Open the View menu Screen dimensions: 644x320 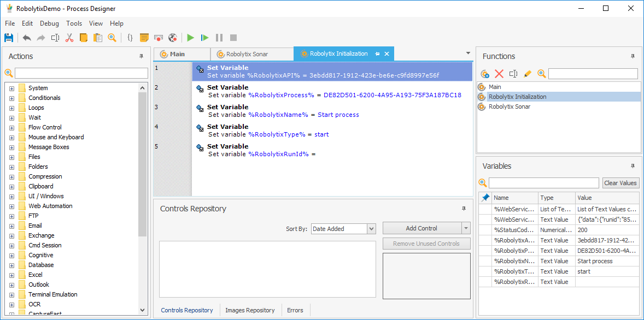click(x=96, y=23)
